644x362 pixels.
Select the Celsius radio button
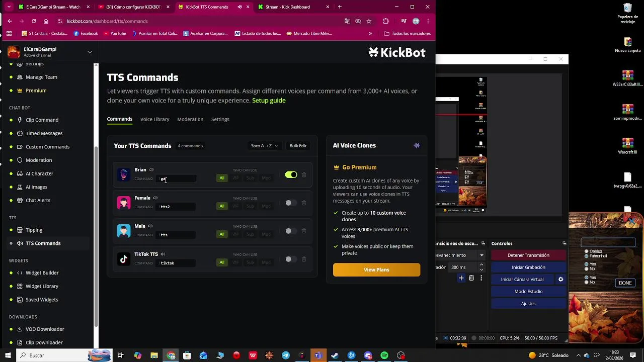[x=587, y=251]
